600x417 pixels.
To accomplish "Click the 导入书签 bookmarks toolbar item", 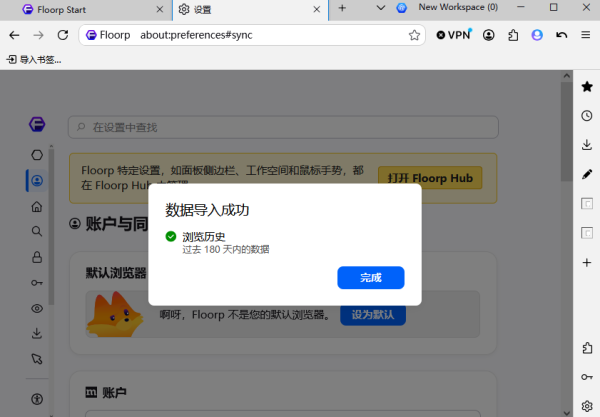I will click(34, 60).
